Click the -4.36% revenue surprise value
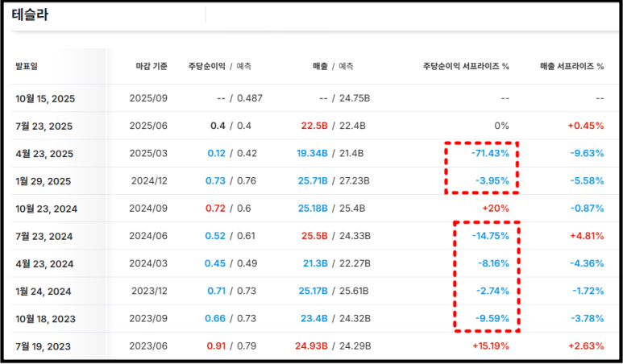 pos(588,263)
